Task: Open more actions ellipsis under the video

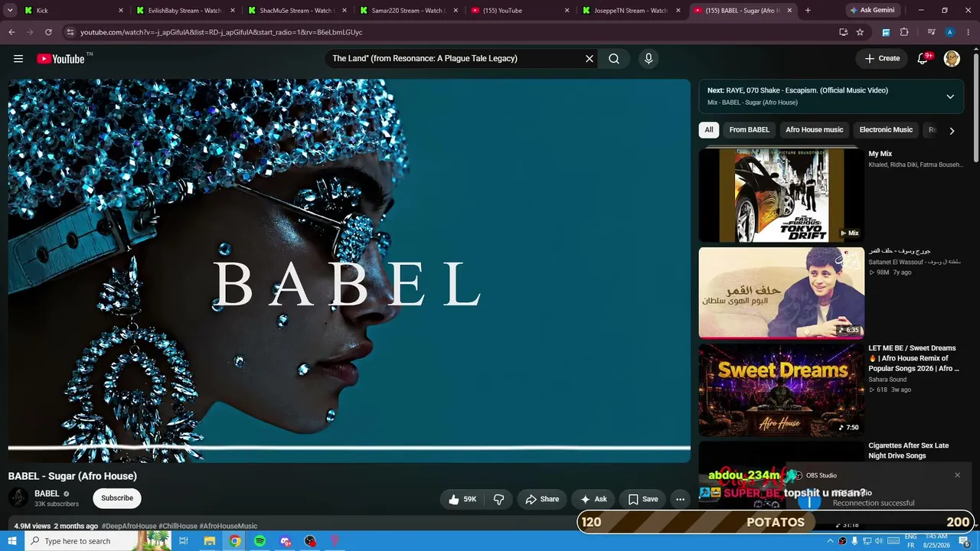Action: point(680,499)
